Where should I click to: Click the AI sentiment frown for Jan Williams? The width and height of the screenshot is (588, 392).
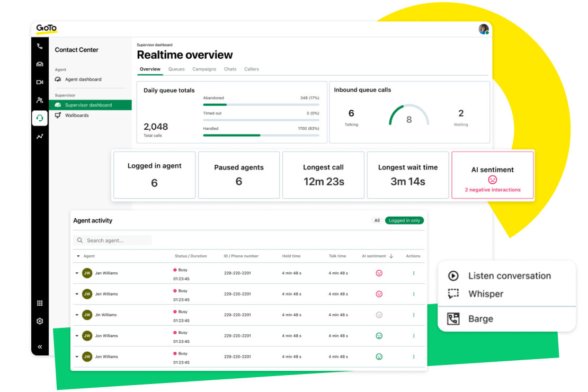[378, 273]
